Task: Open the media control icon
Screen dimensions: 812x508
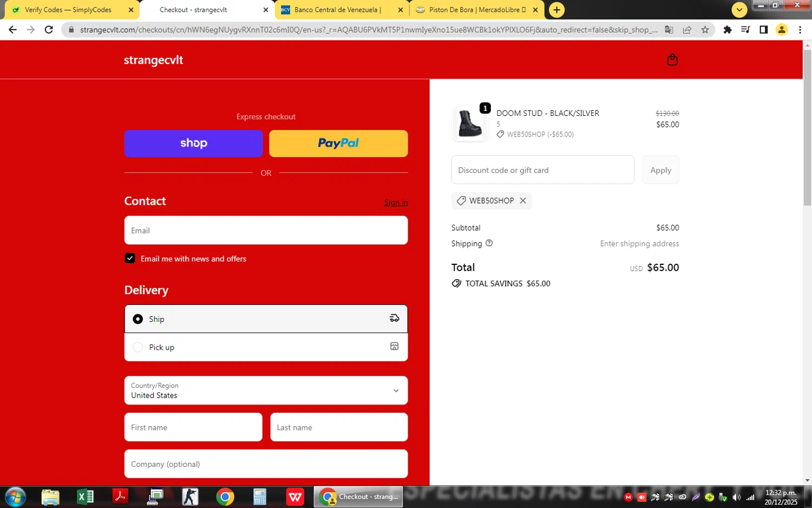Action: coord(745,30)
